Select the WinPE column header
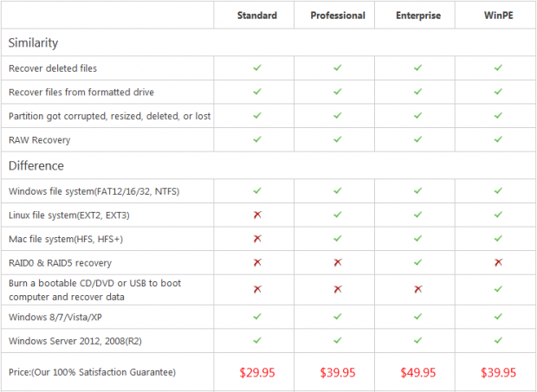 pyautogui.click(x=498, y=16)
